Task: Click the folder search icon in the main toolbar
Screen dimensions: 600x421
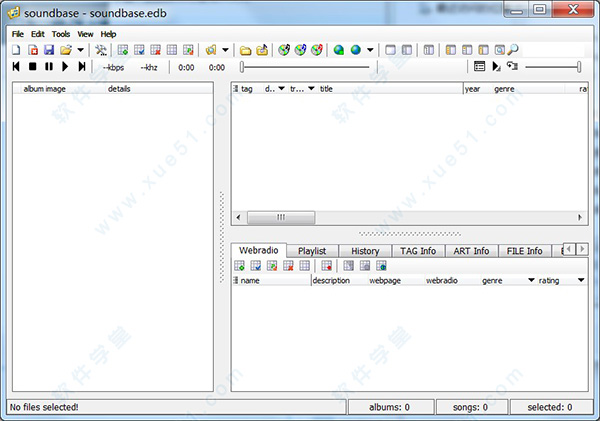Action: [211, 50]
